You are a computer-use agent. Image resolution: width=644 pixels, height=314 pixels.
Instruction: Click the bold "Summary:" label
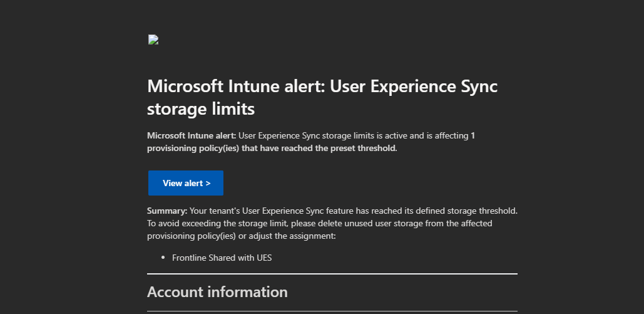point(166,211)
